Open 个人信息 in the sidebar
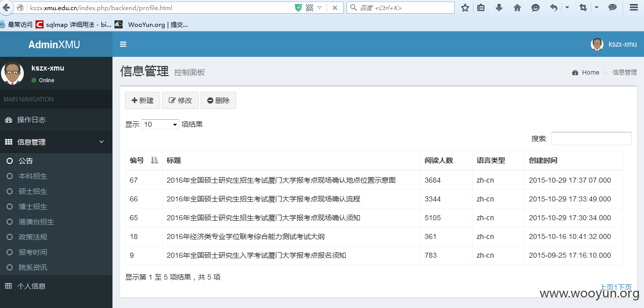 click(x=56, y=286)
